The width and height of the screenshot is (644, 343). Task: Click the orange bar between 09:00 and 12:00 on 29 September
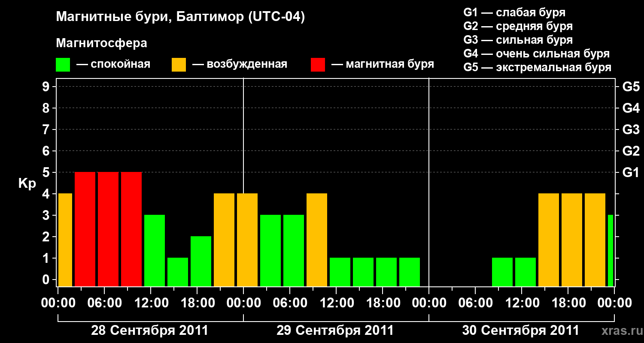[x=317, y=240]
